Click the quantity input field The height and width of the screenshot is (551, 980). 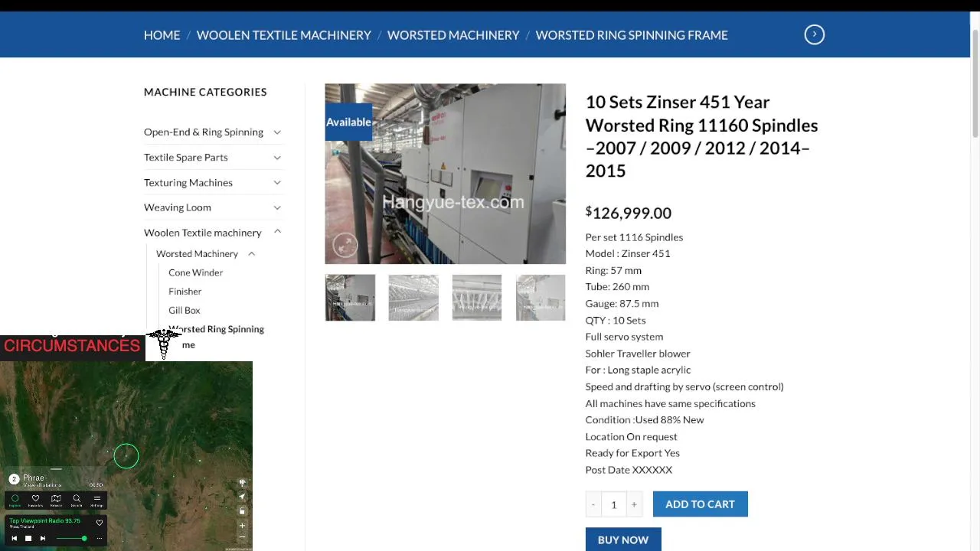[x=613, y=504]
